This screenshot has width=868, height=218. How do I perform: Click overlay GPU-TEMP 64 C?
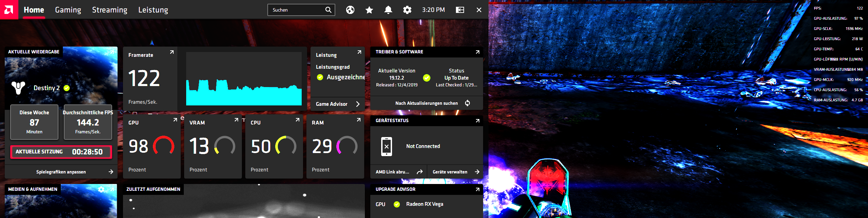pyautogui.click(x=838, y=49)
